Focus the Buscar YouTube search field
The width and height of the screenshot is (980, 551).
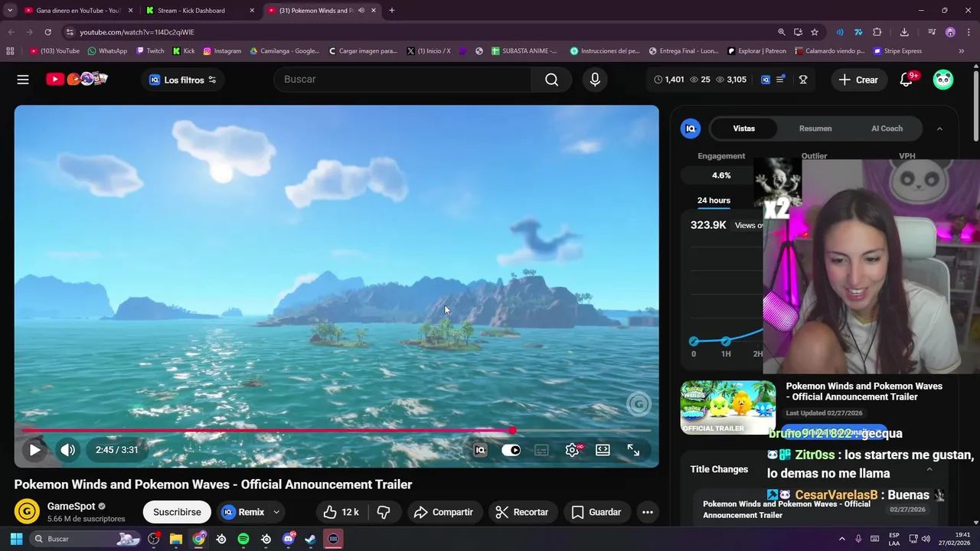403,80
